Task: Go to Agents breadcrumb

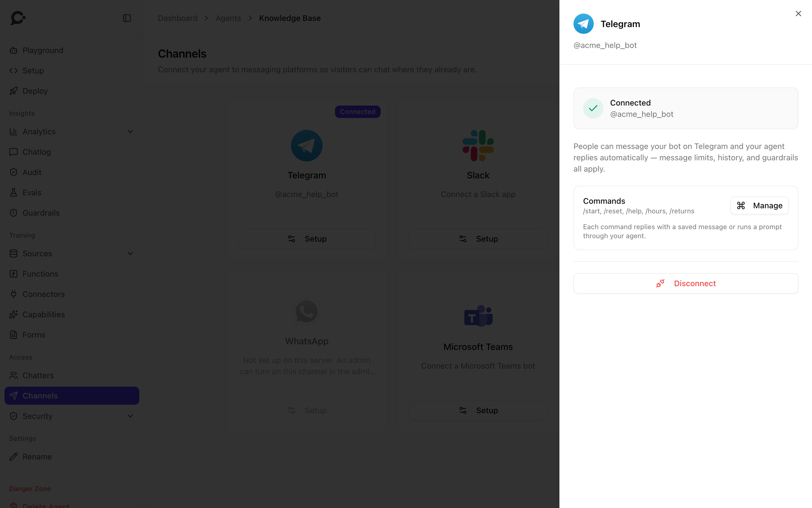Action: tap(228, 18)
